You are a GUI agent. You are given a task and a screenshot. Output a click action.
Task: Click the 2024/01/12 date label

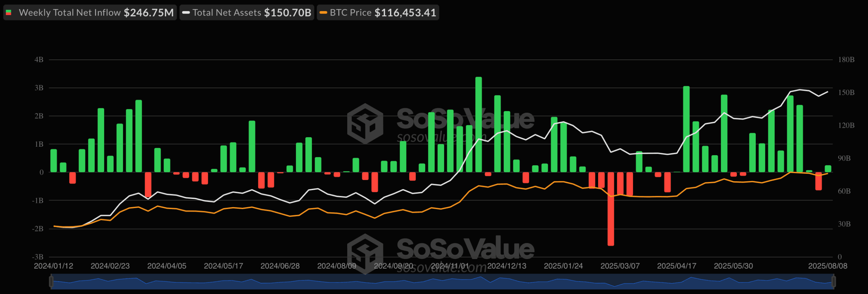click(54, 266)
